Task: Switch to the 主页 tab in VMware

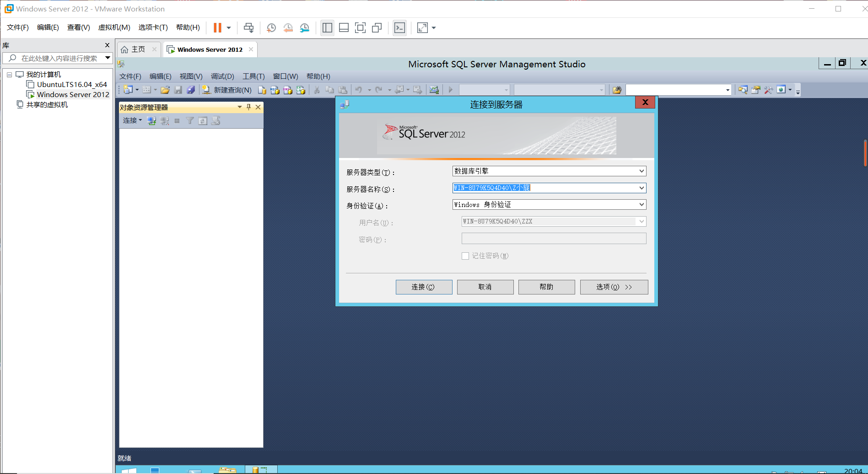Action: pyautogui.click(x=137, y=49)
